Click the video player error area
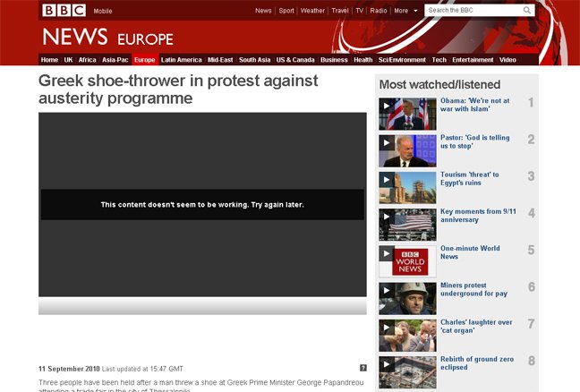Image resolution: width=580 pixels, height=392 pixels. pyautogui.click(x=202, y=205)
